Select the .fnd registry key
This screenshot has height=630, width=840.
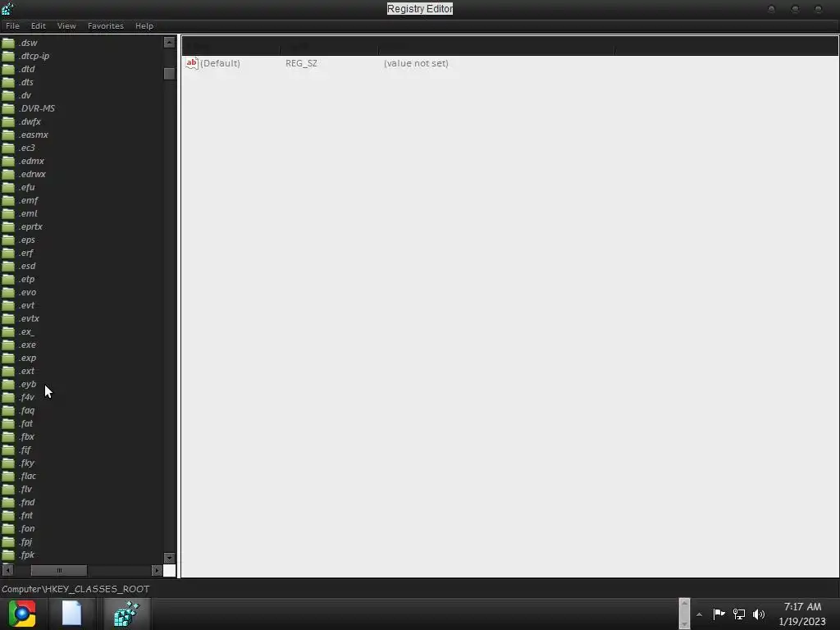[27, 502]
